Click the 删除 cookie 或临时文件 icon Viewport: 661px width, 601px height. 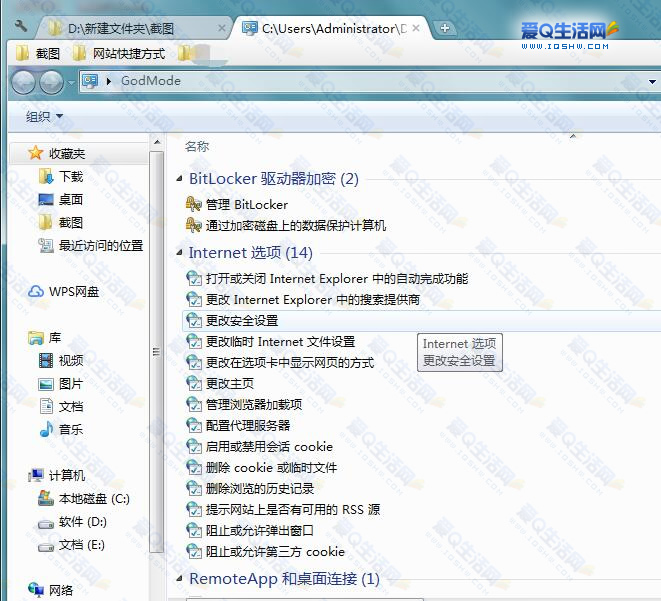tap(193, 467)
